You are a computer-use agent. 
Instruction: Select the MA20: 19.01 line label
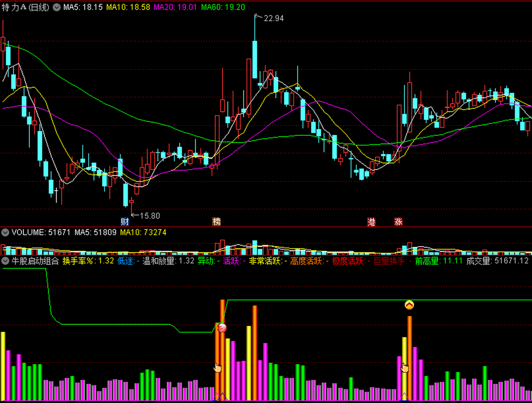[175, 7]
